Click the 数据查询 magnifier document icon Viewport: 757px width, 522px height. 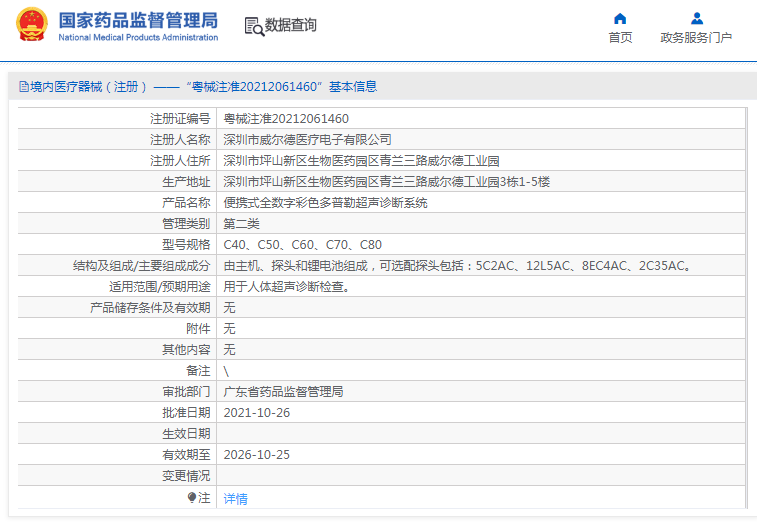point(254,26)
